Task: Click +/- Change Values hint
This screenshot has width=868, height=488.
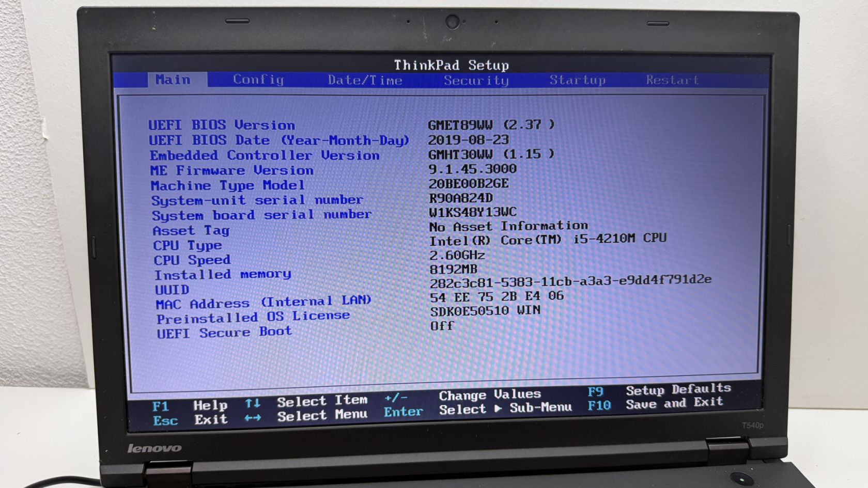Action: click(462, 396)
